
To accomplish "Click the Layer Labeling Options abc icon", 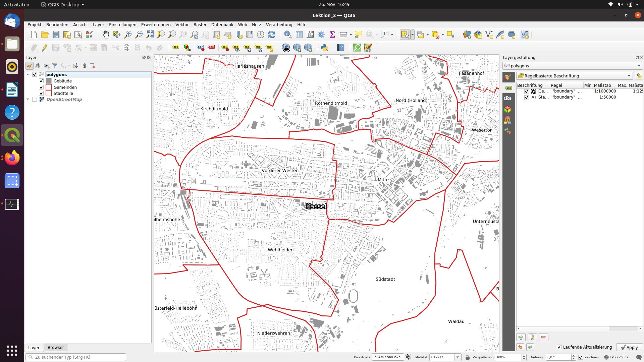I will pyautogui.click(x=176, y=48).
